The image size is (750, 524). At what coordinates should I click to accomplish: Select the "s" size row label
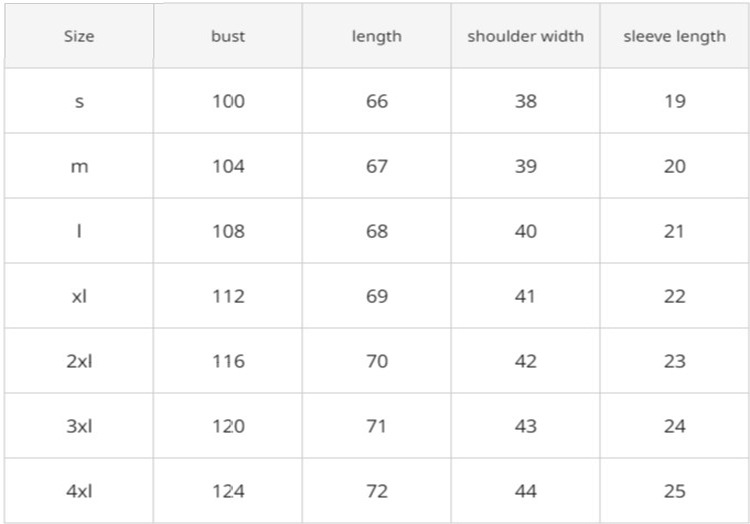79,101
